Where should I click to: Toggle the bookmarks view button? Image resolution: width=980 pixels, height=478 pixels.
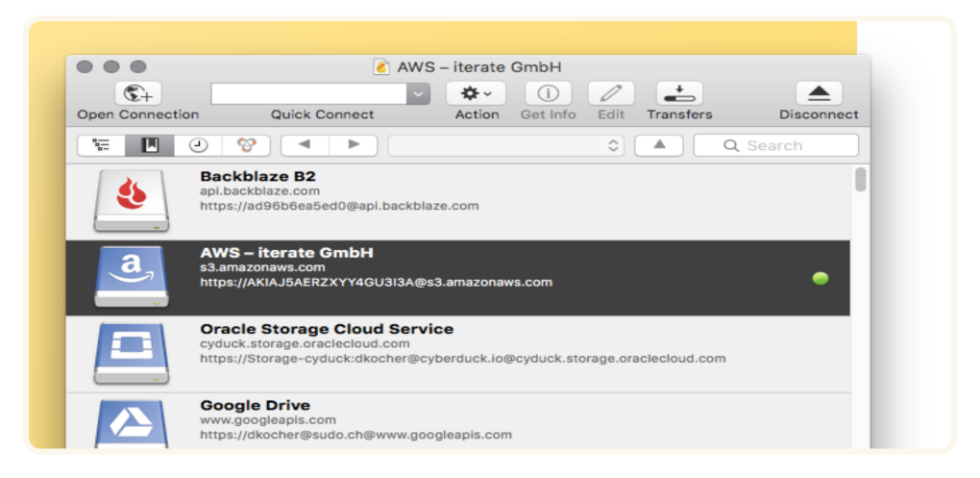click(x=149, y=145)
